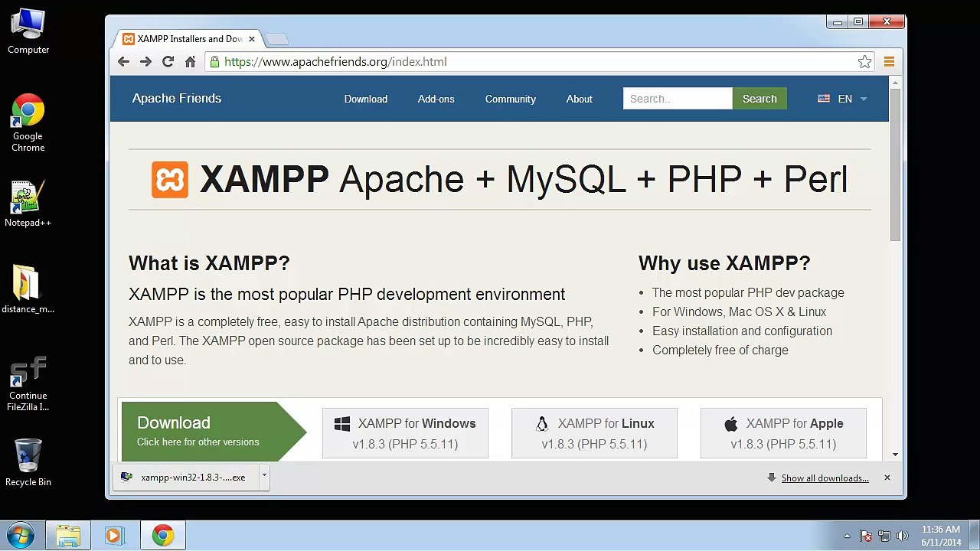This screenshot has width=980, height=551.
Task: Click 'Completely free of charge' bullet text
Action: pos(720,350)
